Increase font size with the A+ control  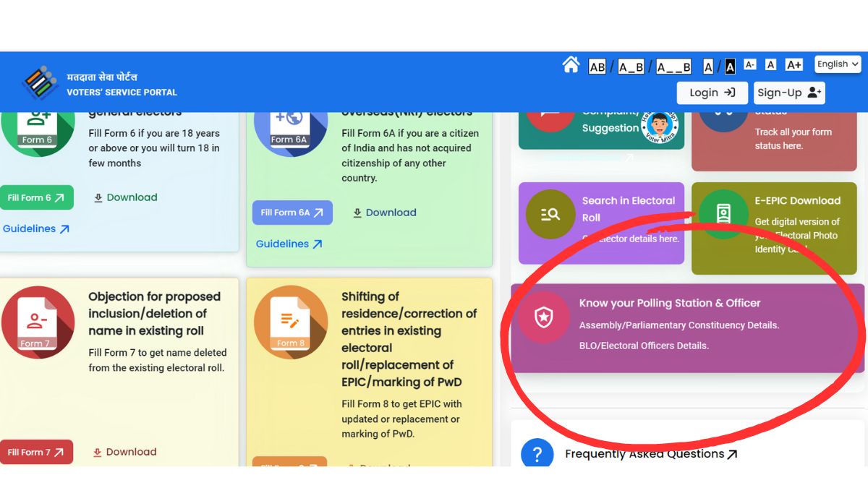793,64
